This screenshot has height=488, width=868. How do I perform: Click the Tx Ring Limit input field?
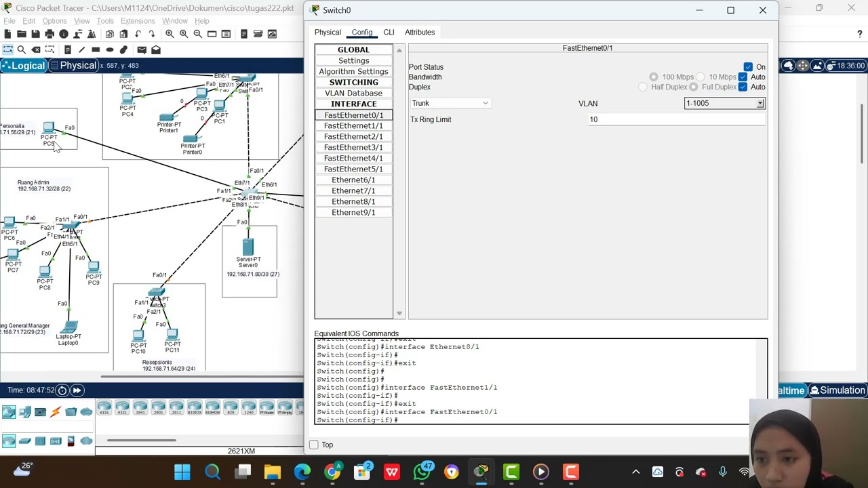(677, 119)
